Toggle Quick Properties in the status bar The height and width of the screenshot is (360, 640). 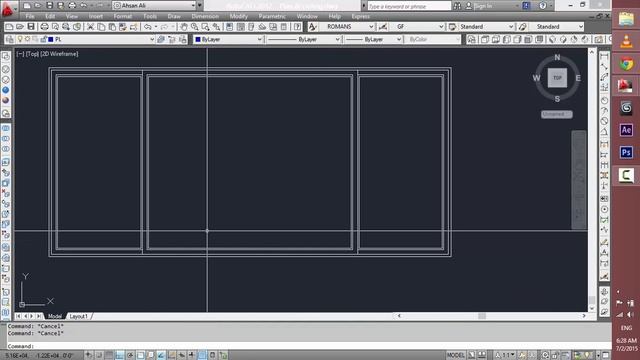pos(213,355)
